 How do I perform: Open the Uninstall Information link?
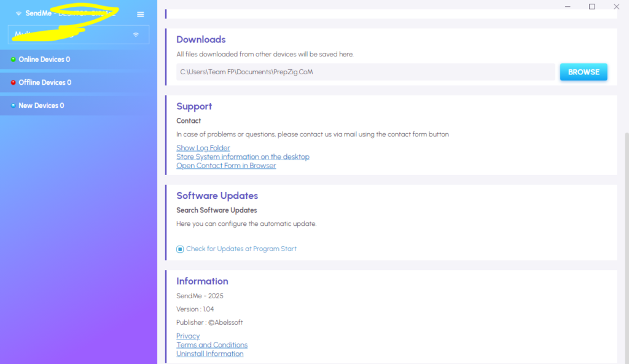pos(210,354)
